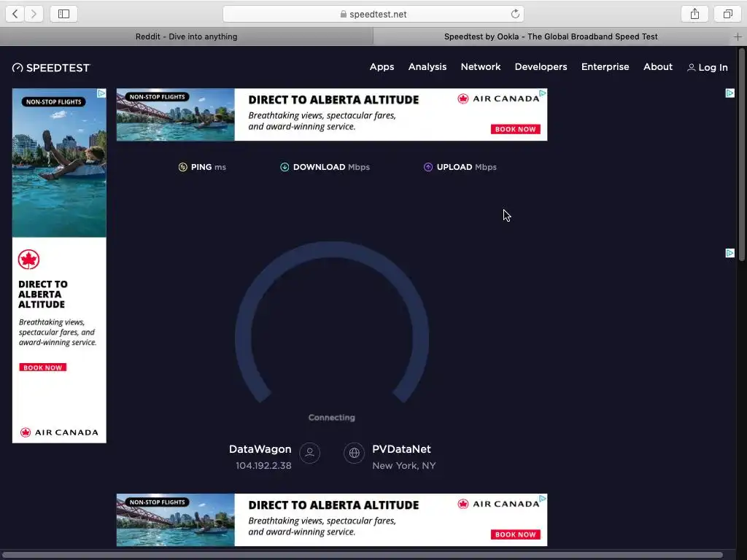Click the lower right-edge AdChoices icon
The height and width of the screenshot is (560, 747).
point(729,253)
